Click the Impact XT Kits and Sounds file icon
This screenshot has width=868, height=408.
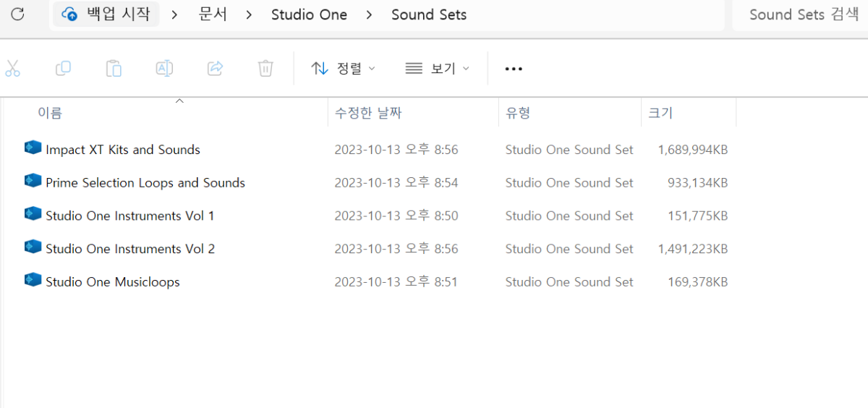coord(33,148)
